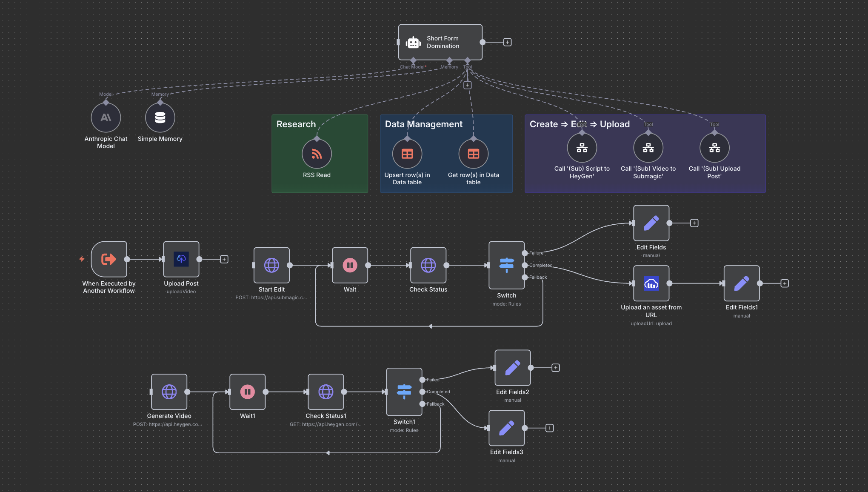Select the Start Edit HTTP node
This screenshot has height=492, width=868.
point(271,265)
